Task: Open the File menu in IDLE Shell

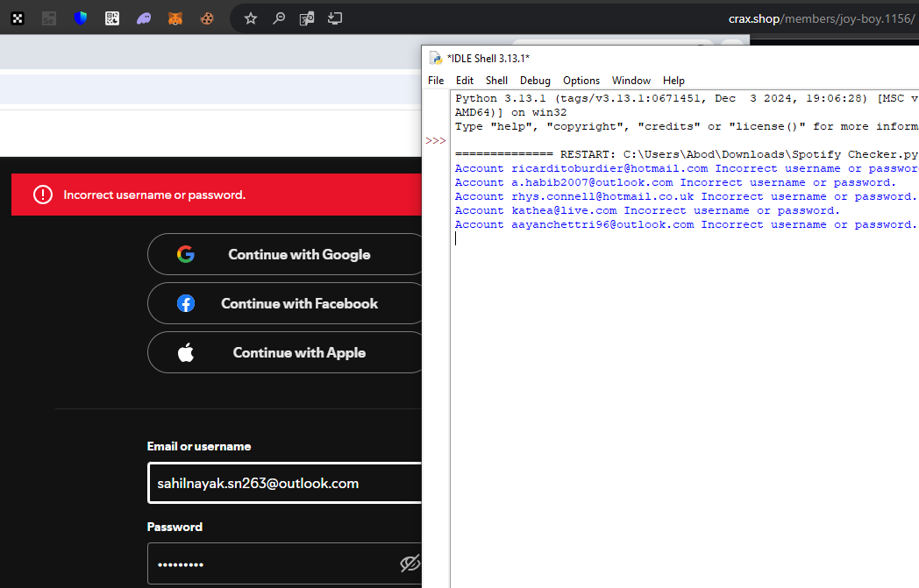Action: click(436, 81)
